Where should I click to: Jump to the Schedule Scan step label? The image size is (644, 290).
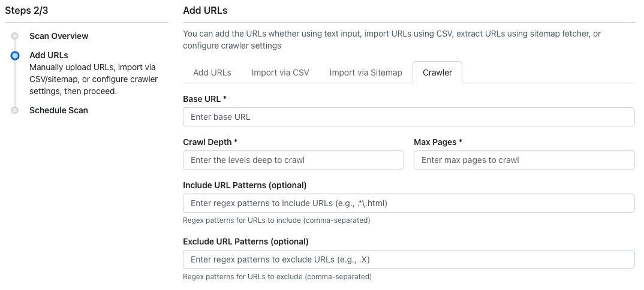pyautogui.click(x=59, y=110)
